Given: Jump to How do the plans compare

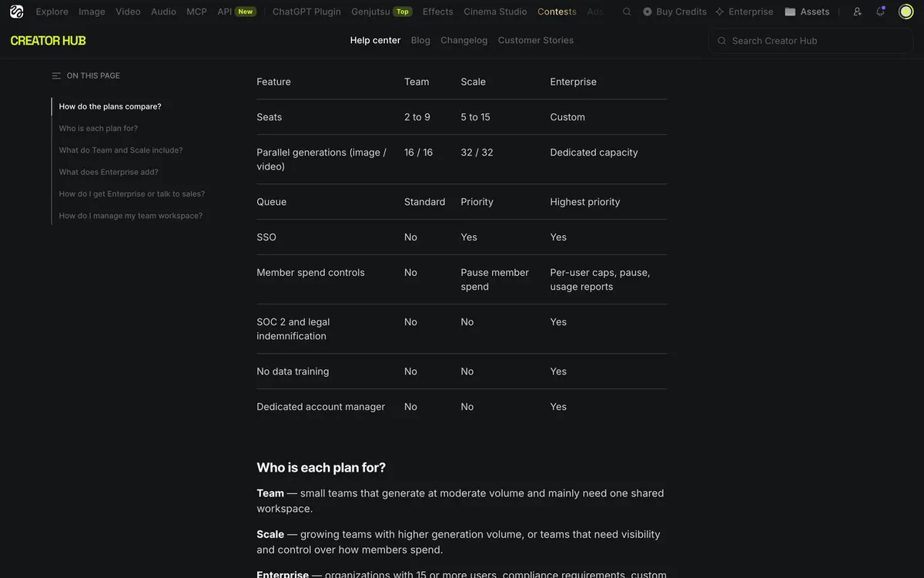Looking at the screenshot, I should tap(110, 106).
